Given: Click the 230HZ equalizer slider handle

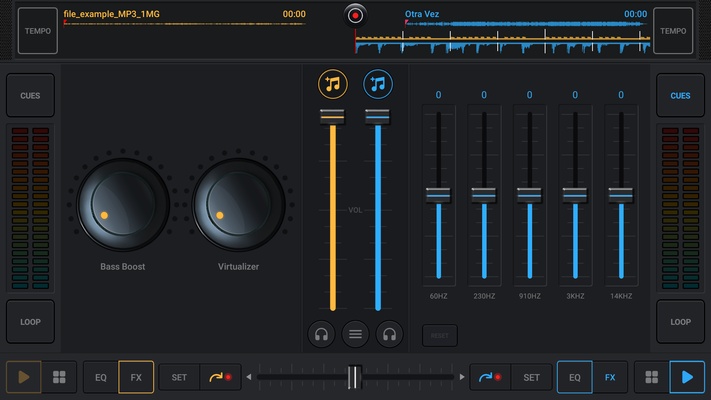Looking at the screenshot, I should coord(484,195).
